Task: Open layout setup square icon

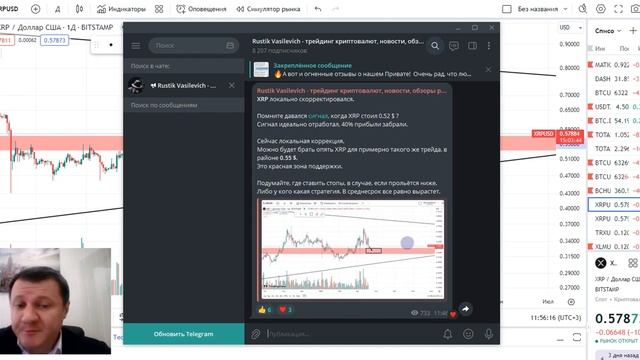Action: tap(507, 9)
